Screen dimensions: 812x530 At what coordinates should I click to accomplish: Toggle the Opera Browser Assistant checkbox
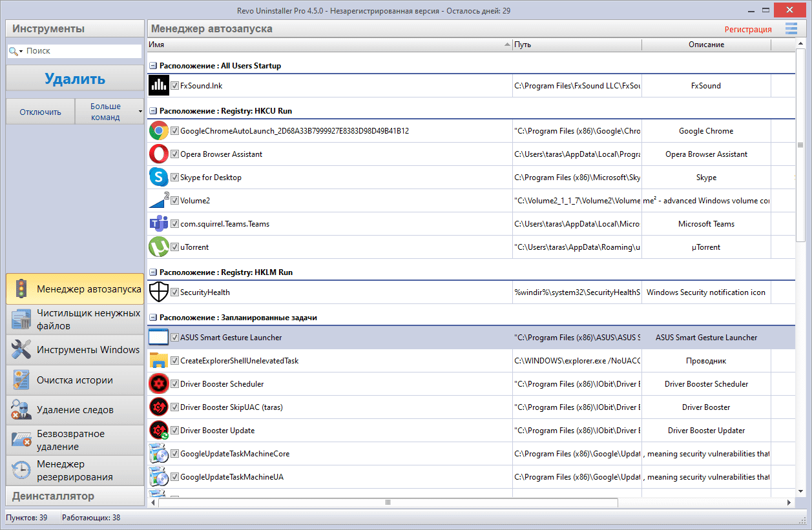point(174,154)
